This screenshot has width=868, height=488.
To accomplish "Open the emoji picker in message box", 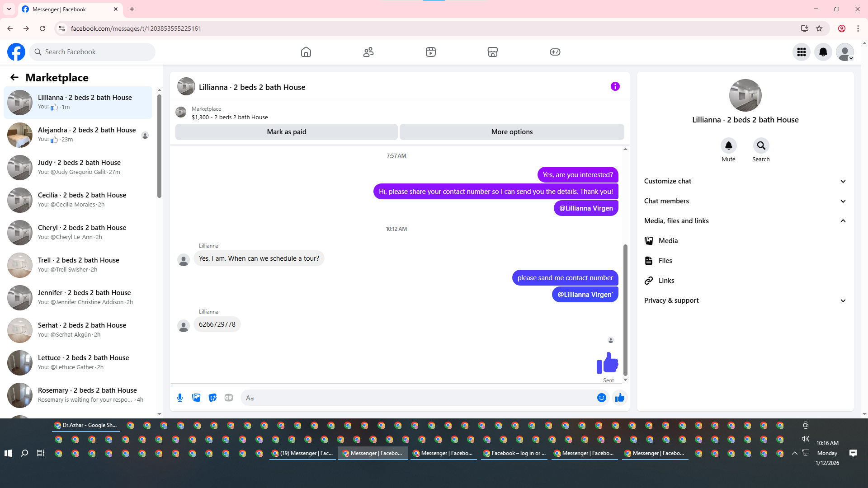I will pyautogui.click(x=601, y=398).
